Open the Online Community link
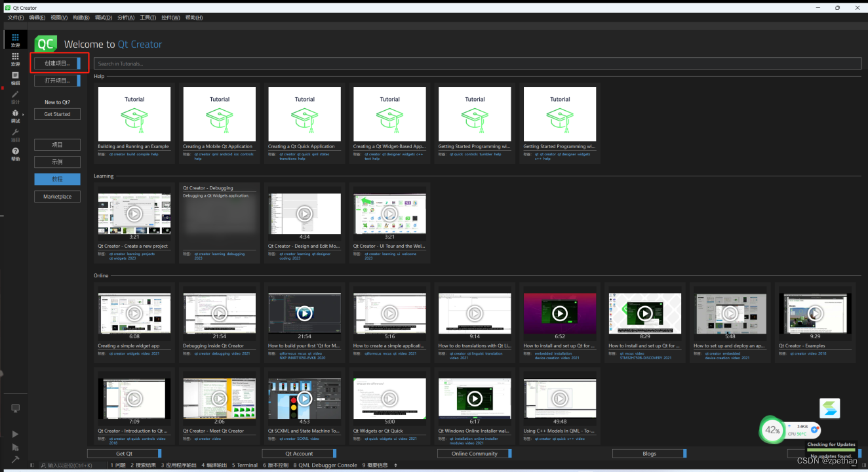Image resolution: width=868 pixels, height=472 pixels. pos(475,454)
